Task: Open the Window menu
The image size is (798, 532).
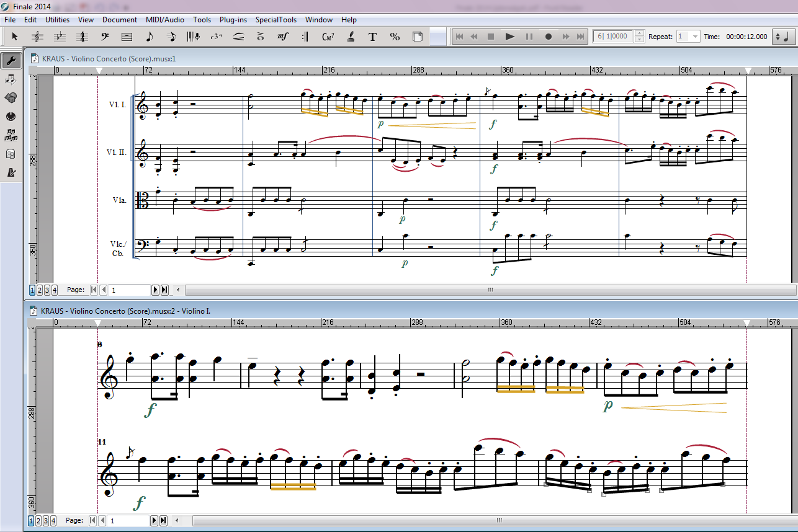Action: pos(319,20)
